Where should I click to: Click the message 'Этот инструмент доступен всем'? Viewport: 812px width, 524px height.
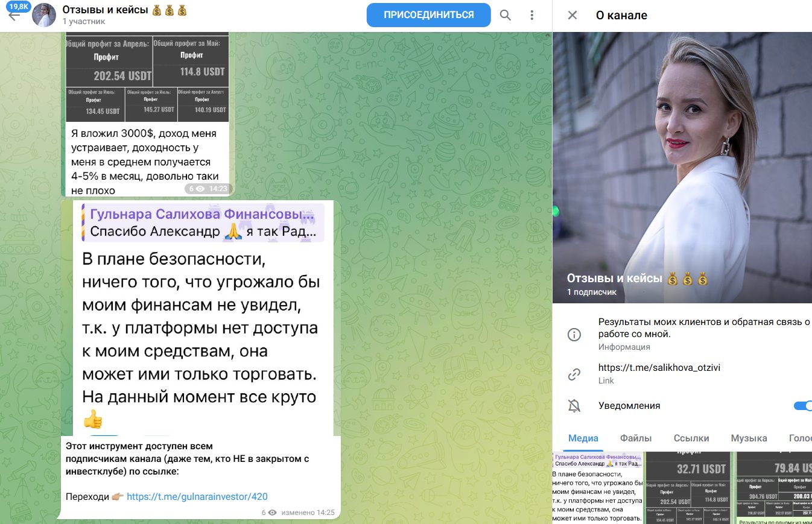(139, 447)
